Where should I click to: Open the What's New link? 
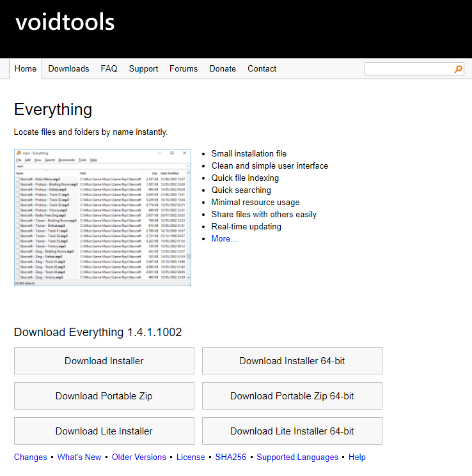tap(79, 457)
